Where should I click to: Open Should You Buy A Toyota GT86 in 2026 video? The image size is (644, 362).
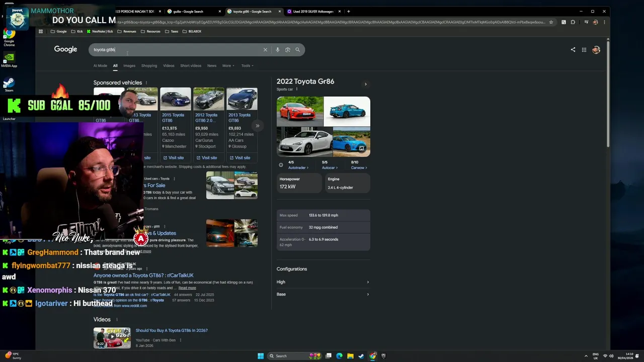172,331
